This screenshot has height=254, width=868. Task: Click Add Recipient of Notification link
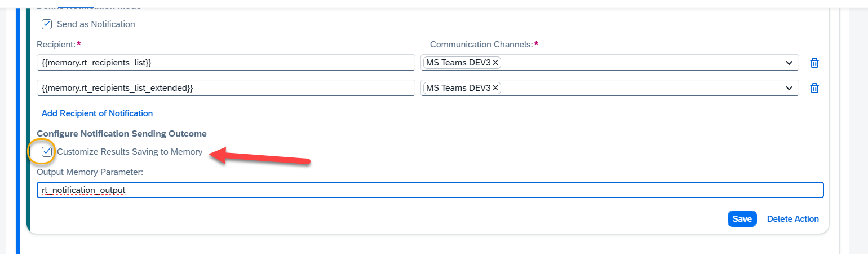(97, 113)
